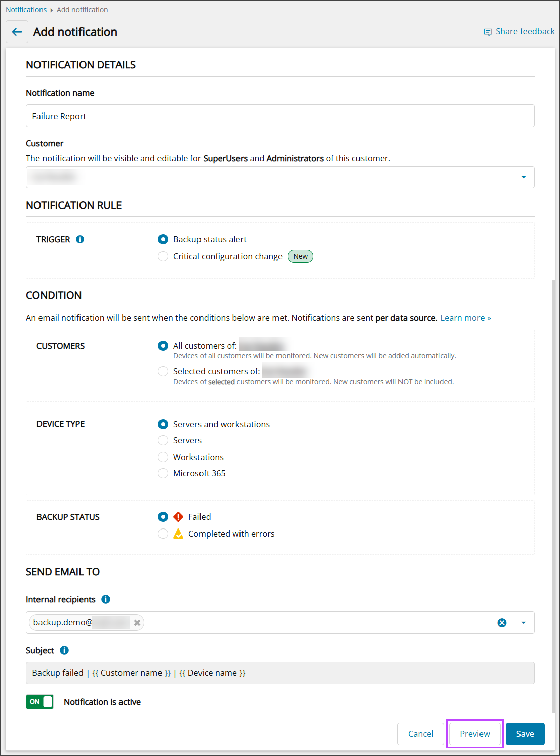Toggle the Notification is active switch
560x756 pixels.
click(x=40, y=702)
